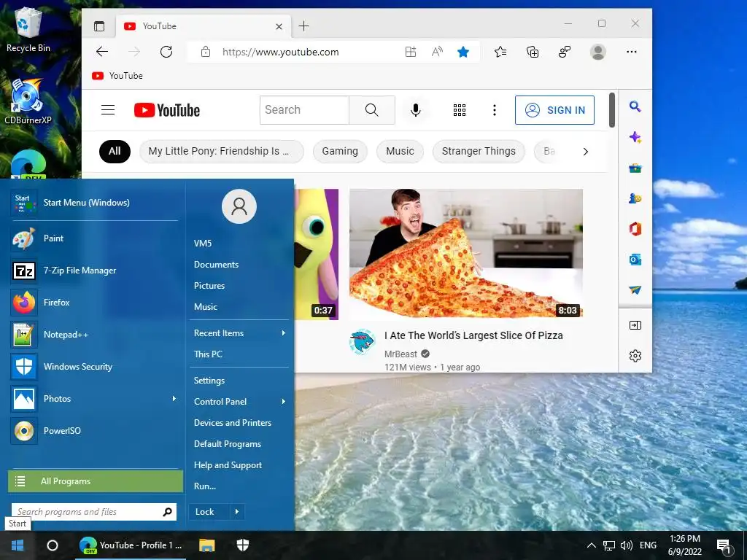
Task: Select the All category chip
Action: pos(115,152)
